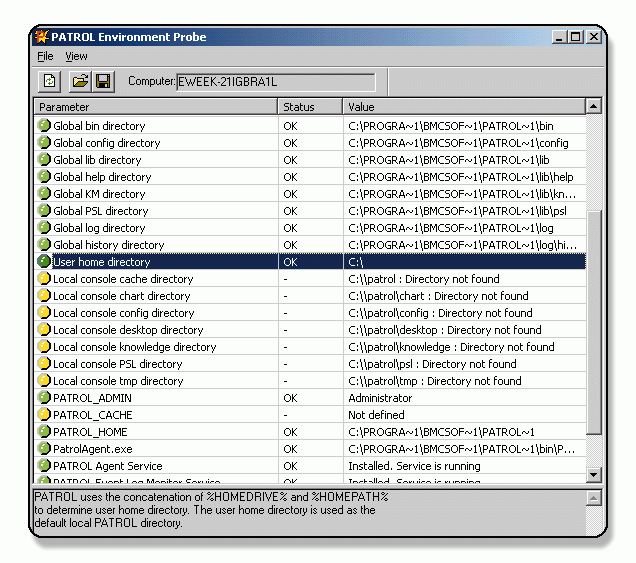Select 'Local console knowledge directory' text
This screenshot has width=636, height=563.
[135, 347]
